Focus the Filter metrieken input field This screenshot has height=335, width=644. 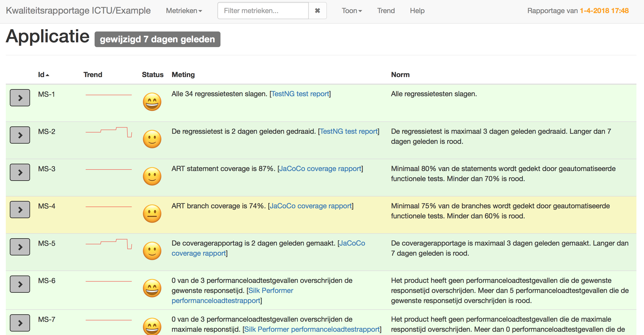(263, 11)
